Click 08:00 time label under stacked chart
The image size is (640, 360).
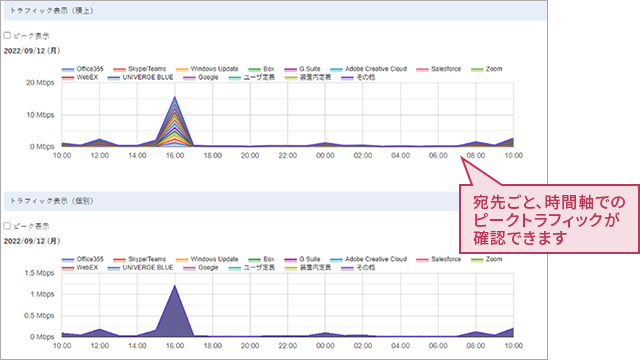(476, 156)
